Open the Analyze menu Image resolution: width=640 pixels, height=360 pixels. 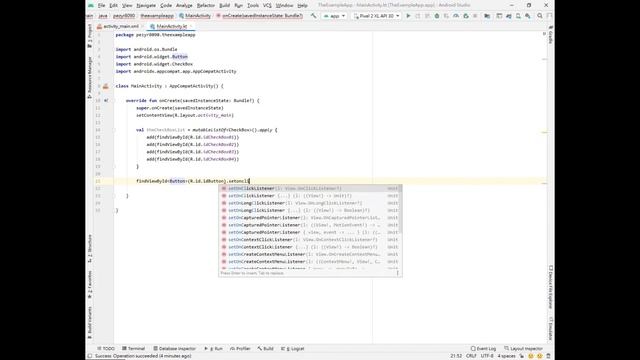pyautogui.click(x=184, y=5)
